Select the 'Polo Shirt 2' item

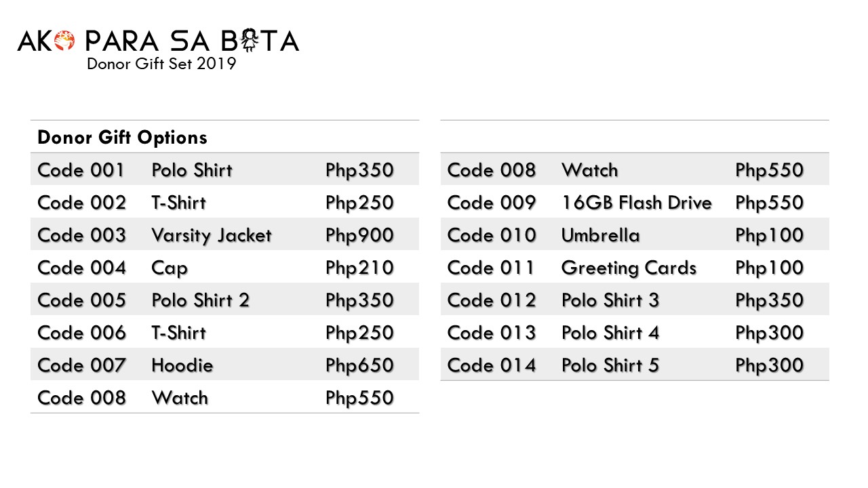point(200,300)
